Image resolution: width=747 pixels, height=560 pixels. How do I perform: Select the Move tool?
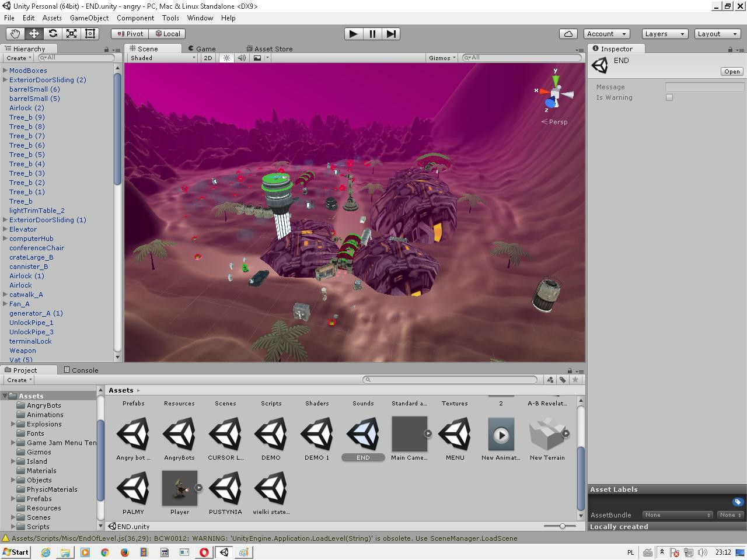34,34
